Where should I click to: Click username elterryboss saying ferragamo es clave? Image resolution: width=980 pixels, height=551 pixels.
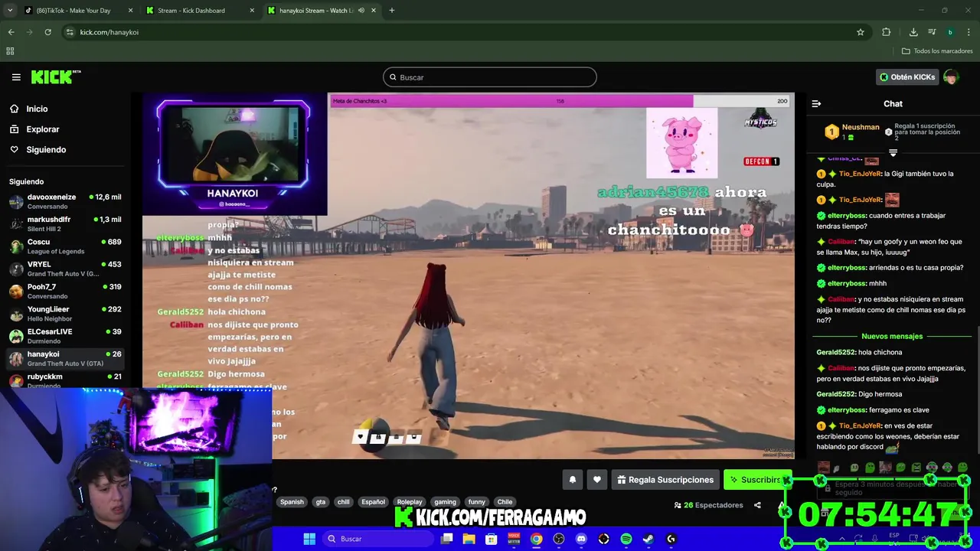[x=846, y=410]
